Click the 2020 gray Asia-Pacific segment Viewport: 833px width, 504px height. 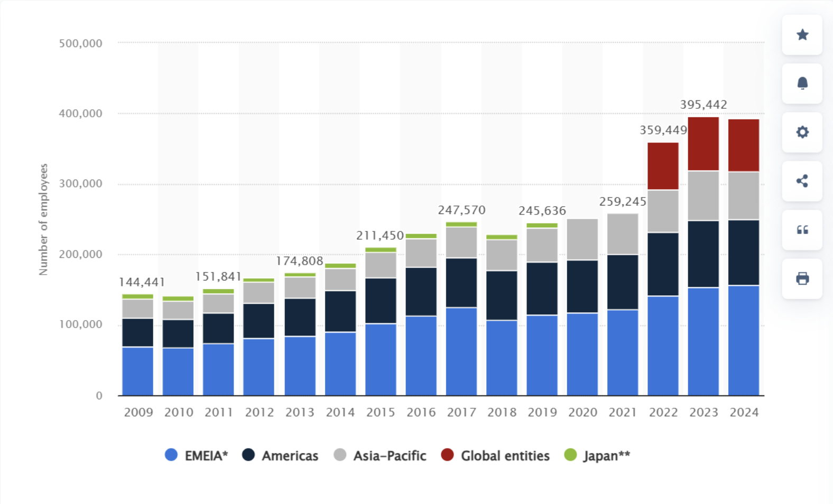tap(582, 239)
